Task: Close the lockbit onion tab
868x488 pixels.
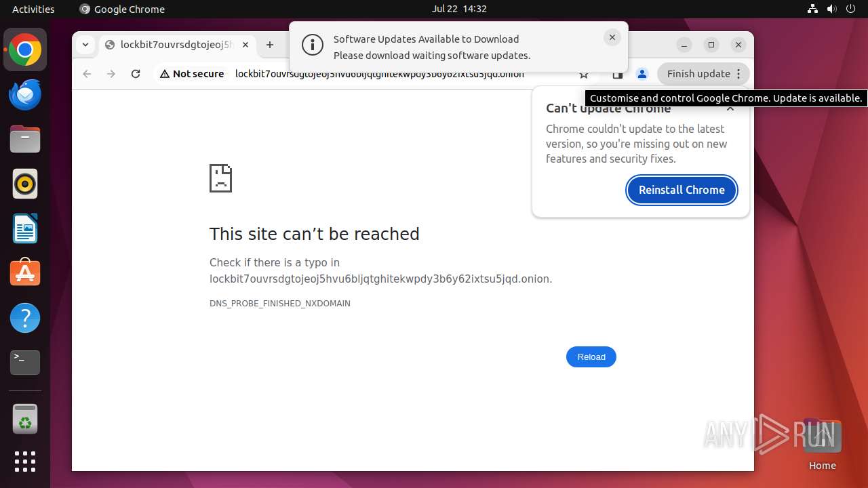Action: click(245, 45)
